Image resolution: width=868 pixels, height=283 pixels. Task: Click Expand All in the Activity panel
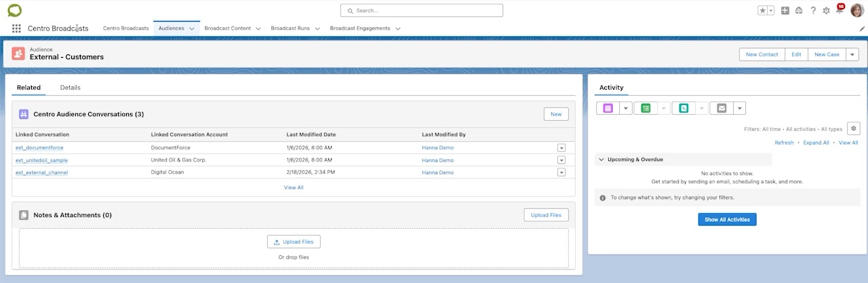point(816,143)
